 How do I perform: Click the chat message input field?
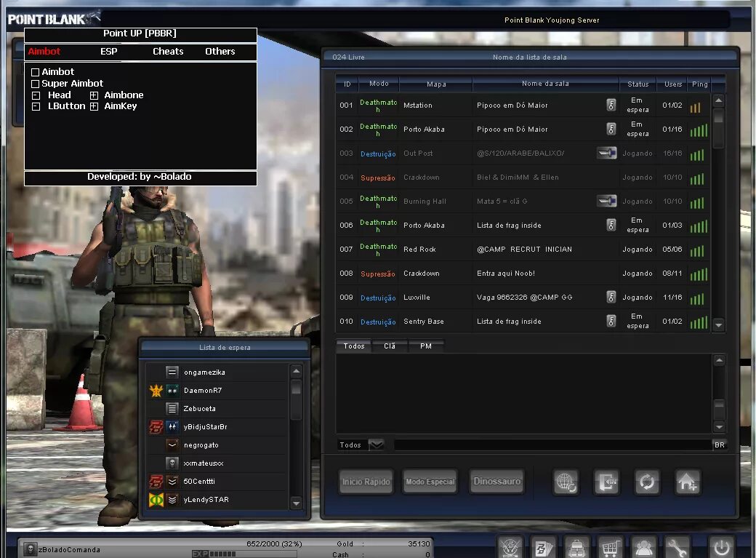click(x=552, y=445)
